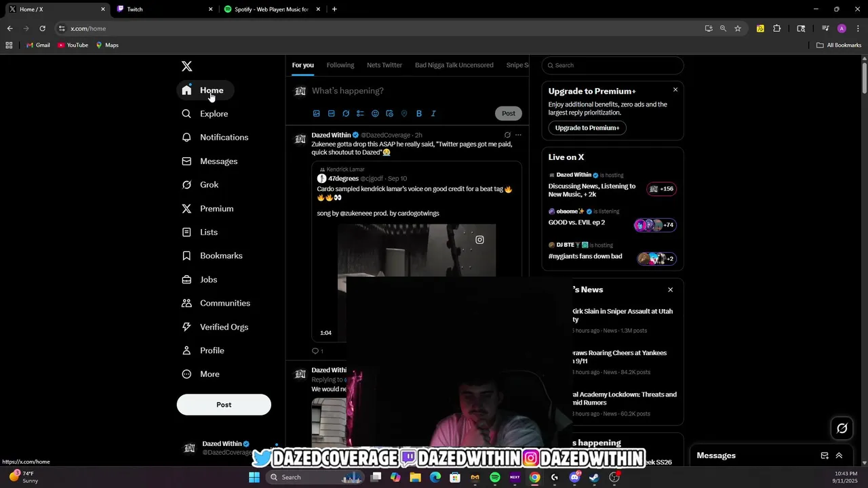Switch to the Spotify Web Player tab
The image size is (868, 488).
271,9
